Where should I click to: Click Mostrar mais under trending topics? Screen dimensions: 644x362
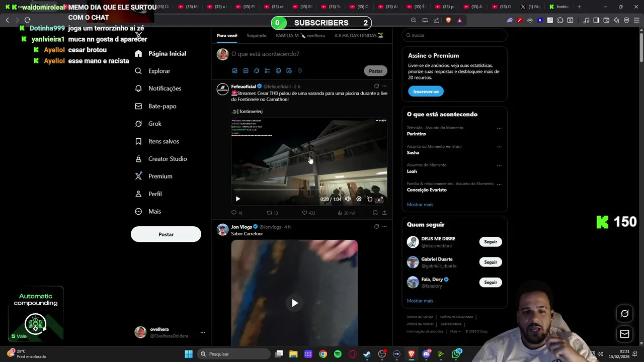(x=420, y=205)
